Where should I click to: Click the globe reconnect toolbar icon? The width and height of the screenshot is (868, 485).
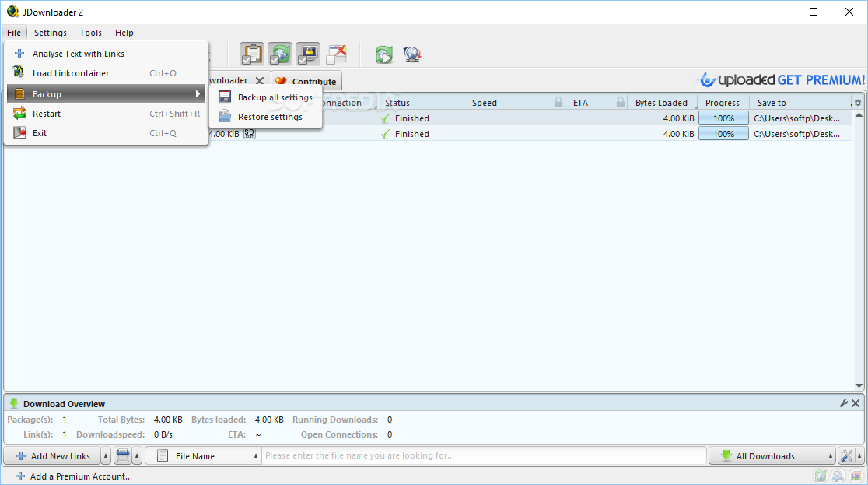click(412, 54)
